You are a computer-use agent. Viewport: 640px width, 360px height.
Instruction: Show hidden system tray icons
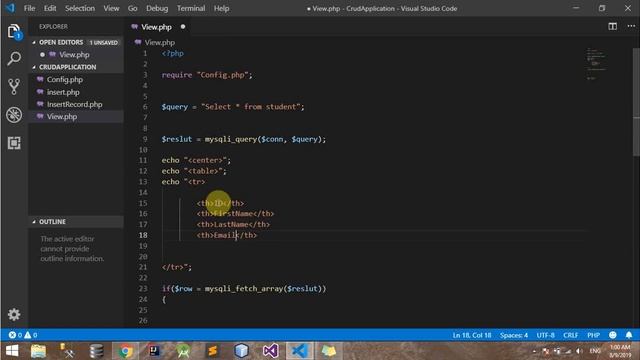tap(534, 351)
